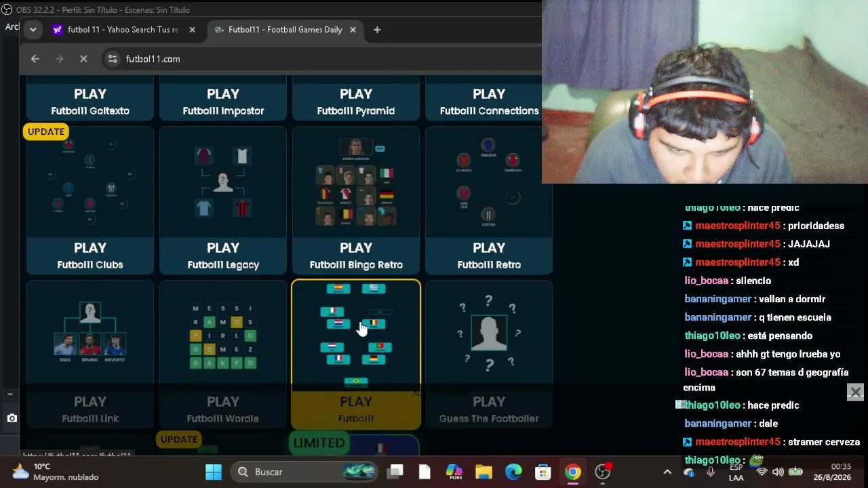The height and width of the screenshot is (488, 868).
Task: Open a new browser tab
Action: click(377, 30)
